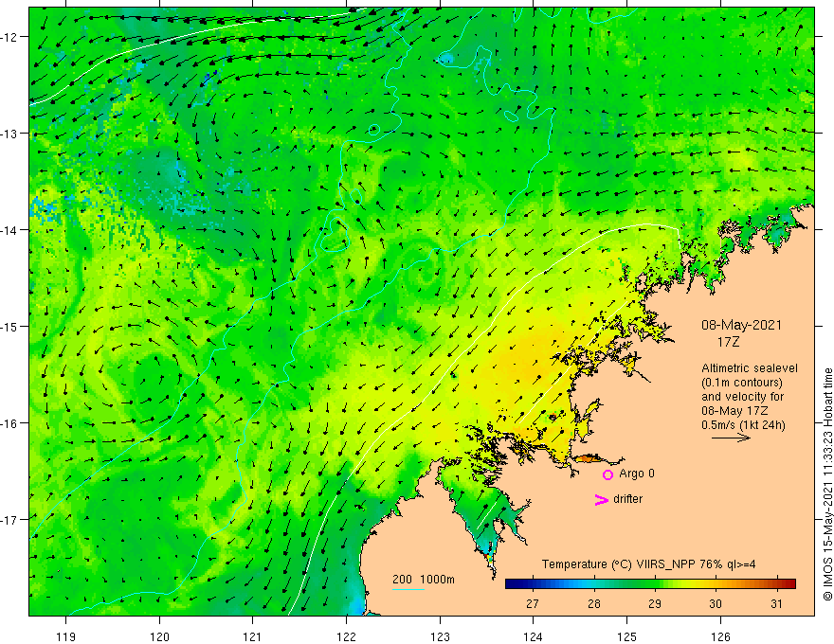Viewport: 834px width, 644px height.
Task: Click the '-16' latitude axis label
Action: 9,423
